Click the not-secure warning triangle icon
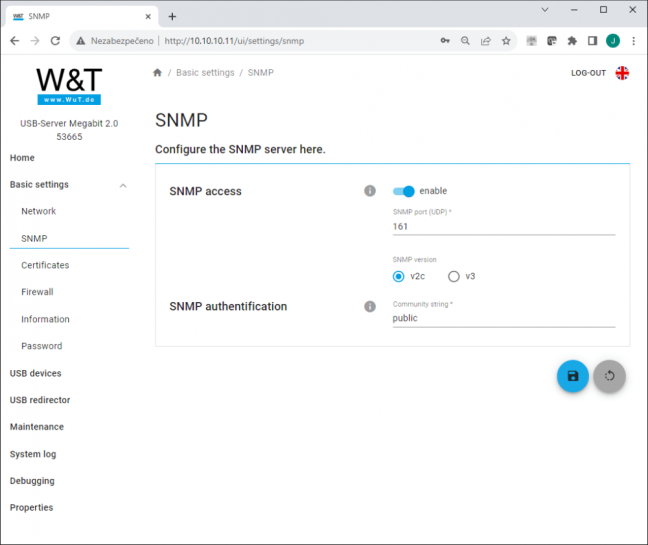The image size is (648, 545). pyautogui.click(x=81, y=41)
